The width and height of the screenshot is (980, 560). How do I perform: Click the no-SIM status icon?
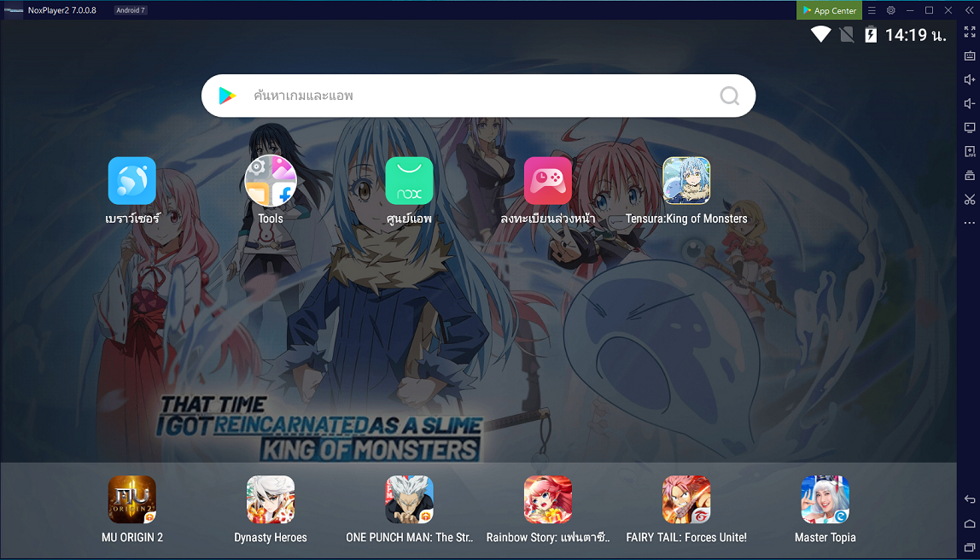847,34
